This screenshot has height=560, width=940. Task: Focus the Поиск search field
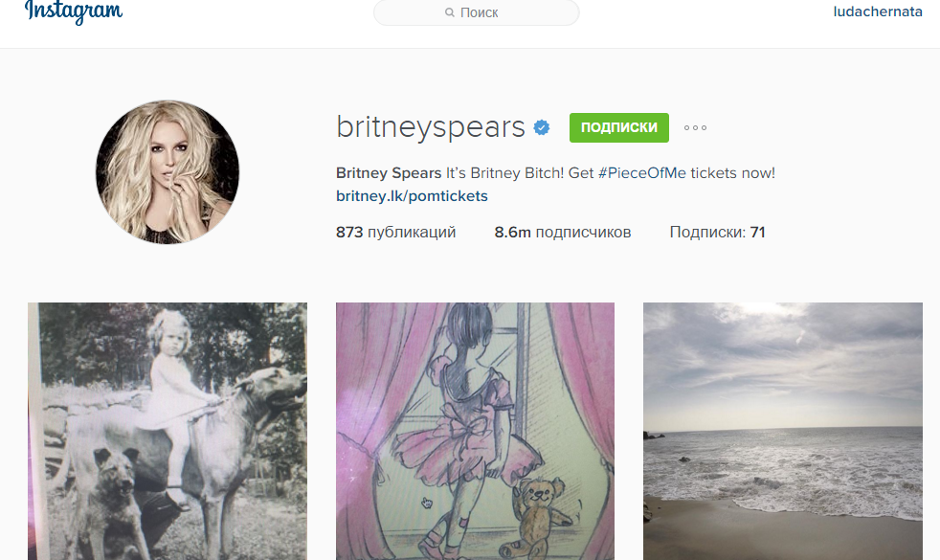pos(477,12)
